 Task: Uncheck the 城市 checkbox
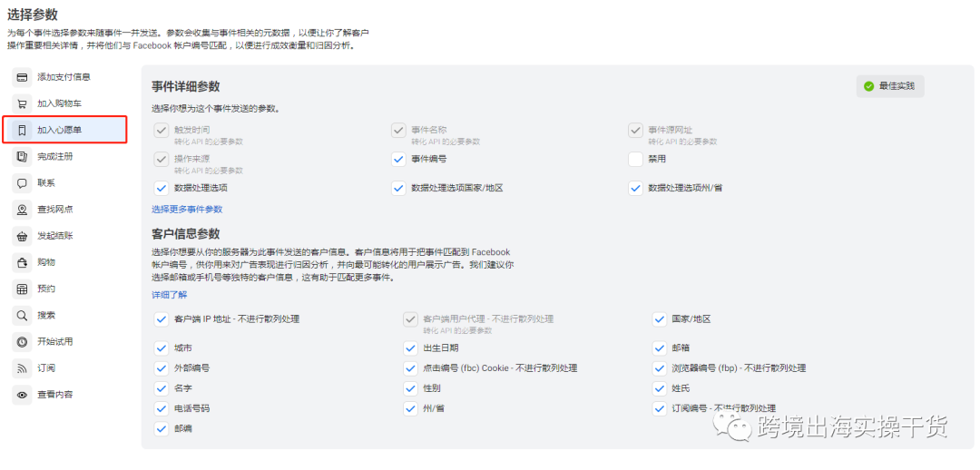click(x=162, y=348)
